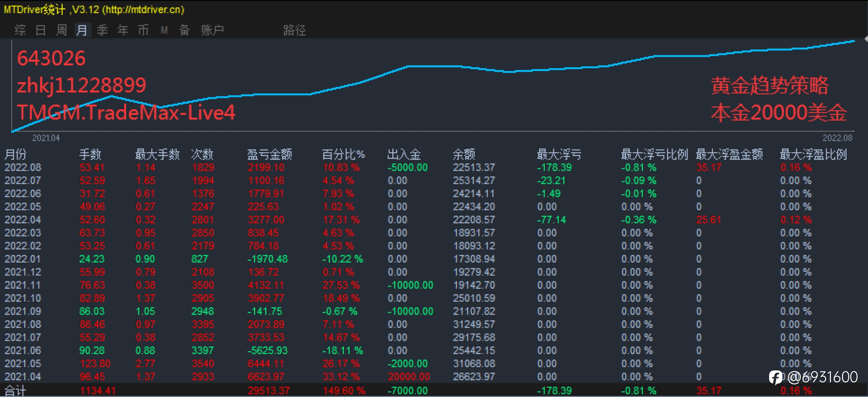The image size is (868, 397).
Task: Open the 备 notes tab
Action: point(184,30)
